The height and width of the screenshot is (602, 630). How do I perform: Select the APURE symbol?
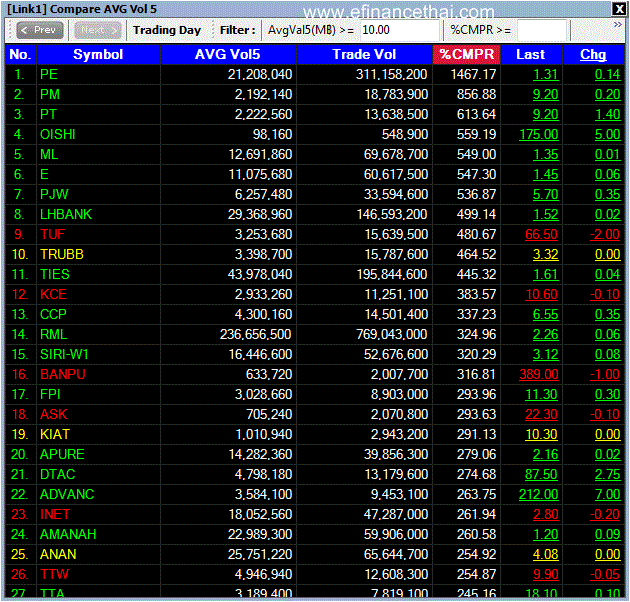(x=62, y=455)
